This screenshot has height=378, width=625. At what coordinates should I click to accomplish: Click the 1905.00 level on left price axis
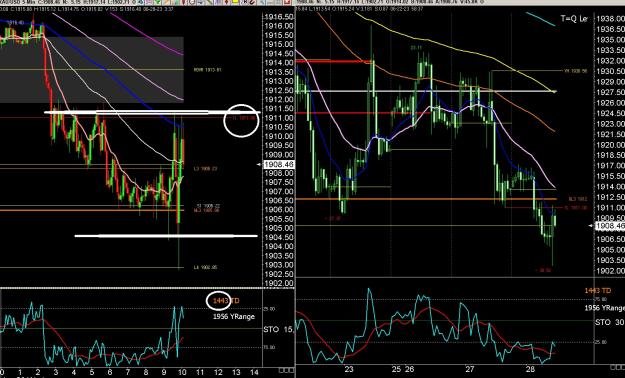279,228
